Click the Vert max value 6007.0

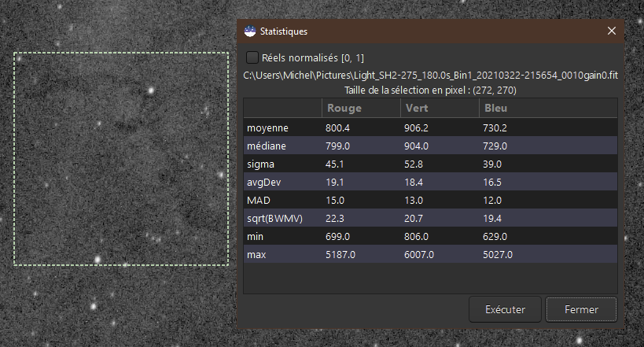(x=419, y=254)
